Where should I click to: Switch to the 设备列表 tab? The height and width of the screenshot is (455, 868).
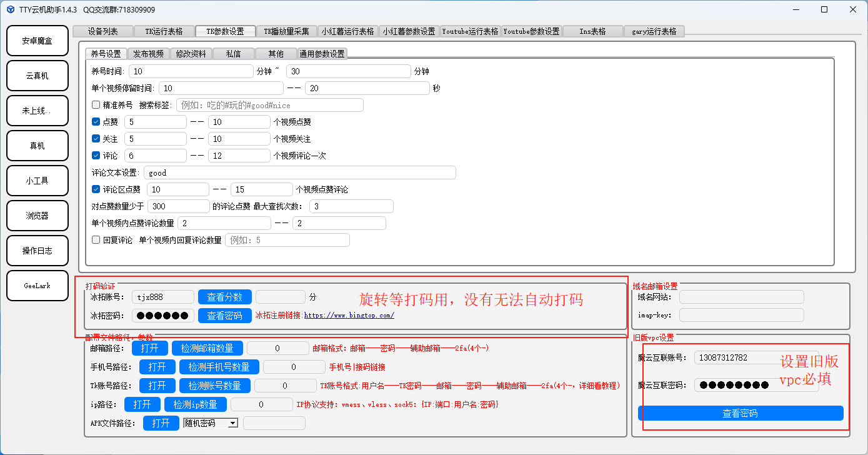(103, 31)
